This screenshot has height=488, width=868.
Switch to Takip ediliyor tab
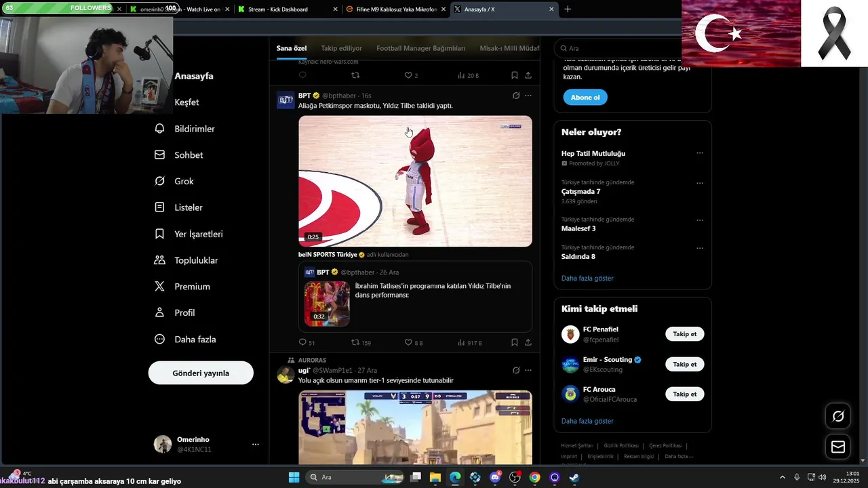click(x=341, y=48)
